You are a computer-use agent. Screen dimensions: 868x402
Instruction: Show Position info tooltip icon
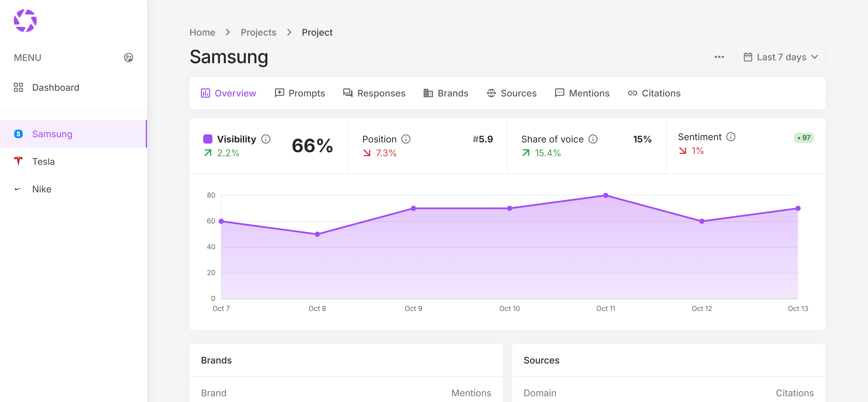[406, 139]
